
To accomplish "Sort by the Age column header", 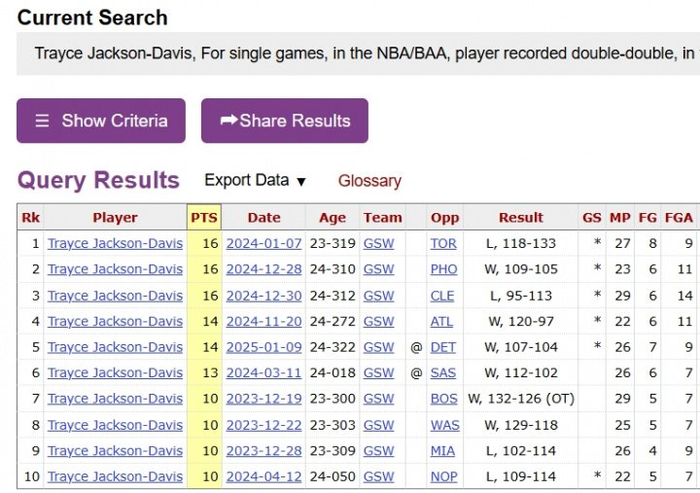I will [x=332, y=217].
